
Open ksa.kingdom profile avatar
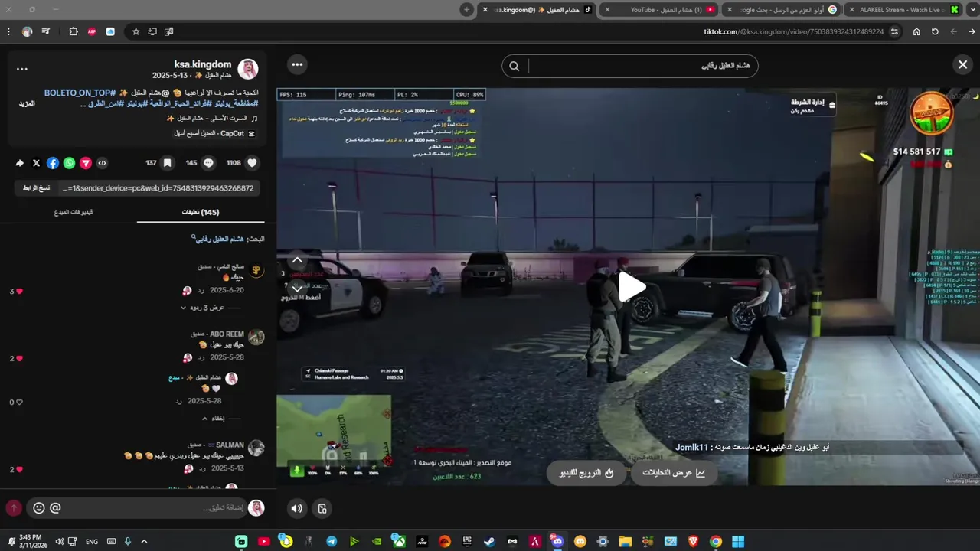pos(248,70)
